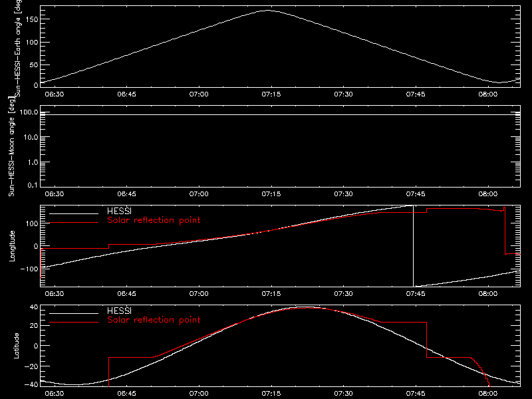Click white HESSI legend line in Latitude plot

pos(74,313)
